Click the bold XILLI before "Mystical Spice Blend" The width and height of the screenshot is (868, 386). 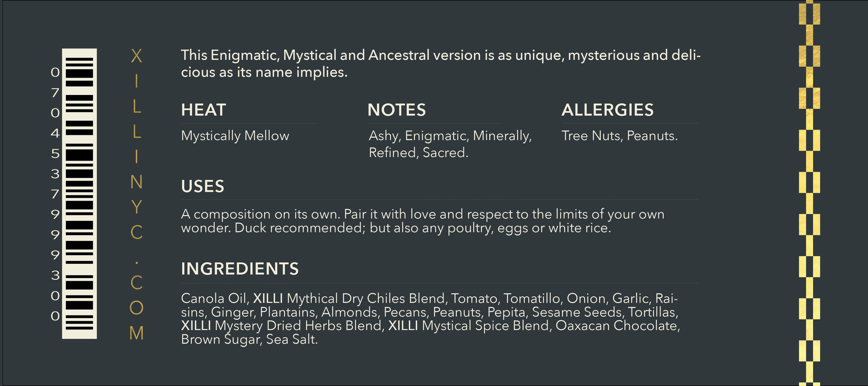coord(403,326)
